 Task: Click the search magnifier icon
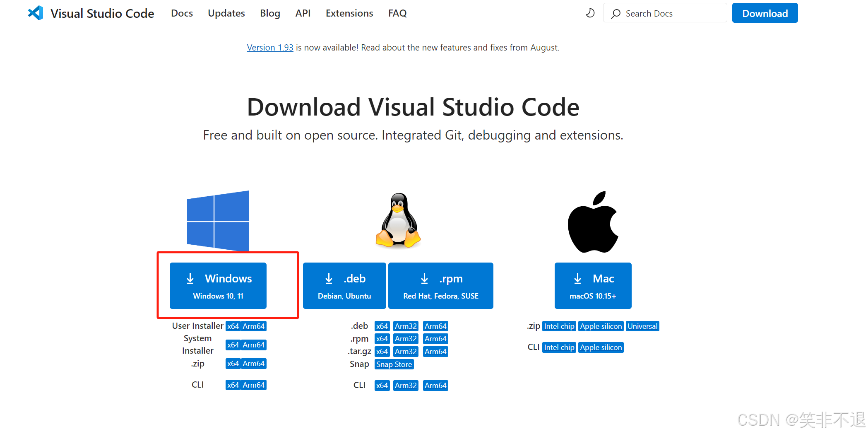pyautogui.click(x=616, y=14)
